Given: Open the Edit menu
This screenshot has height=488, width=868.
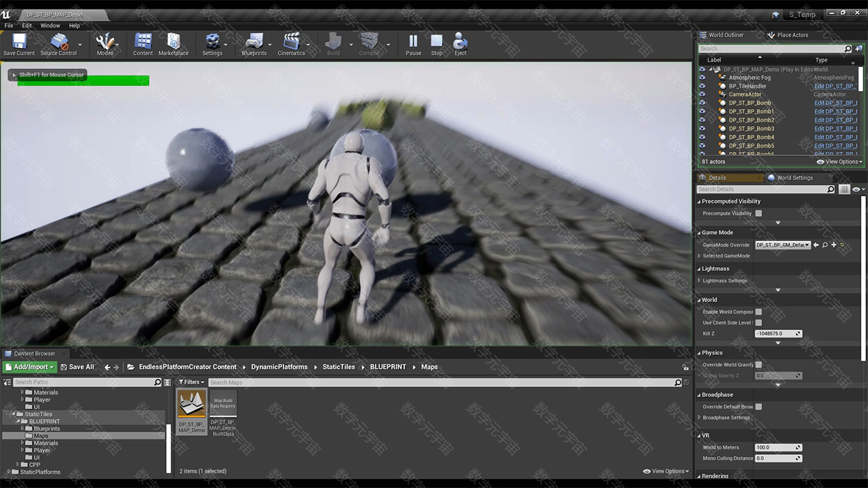Looking at the screenshot, I should click(26, 26).
